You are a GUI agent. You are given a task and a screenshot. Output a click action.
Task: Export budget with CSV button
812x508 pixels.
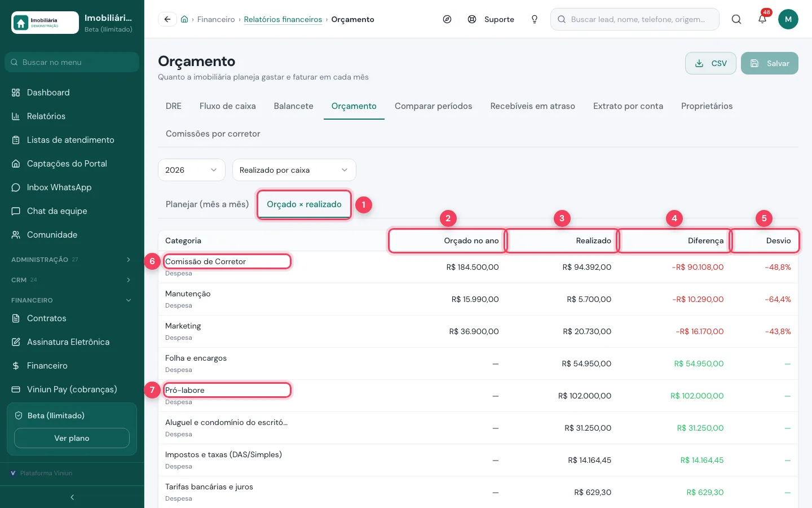point(711,63)
